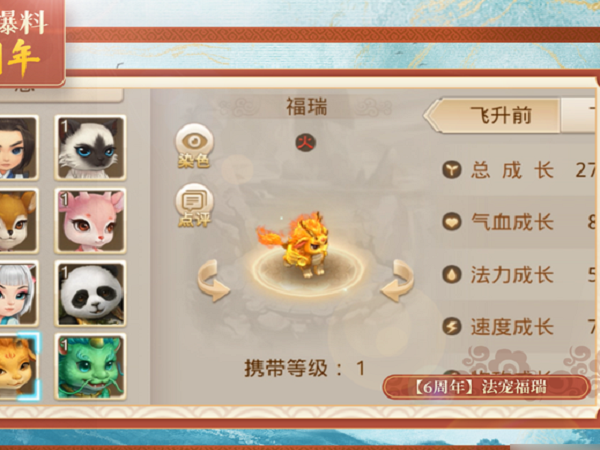This screenshot has width=600, height=450.
Task: Select the tab right of 飞升前
Action: [x=580, y=115]
